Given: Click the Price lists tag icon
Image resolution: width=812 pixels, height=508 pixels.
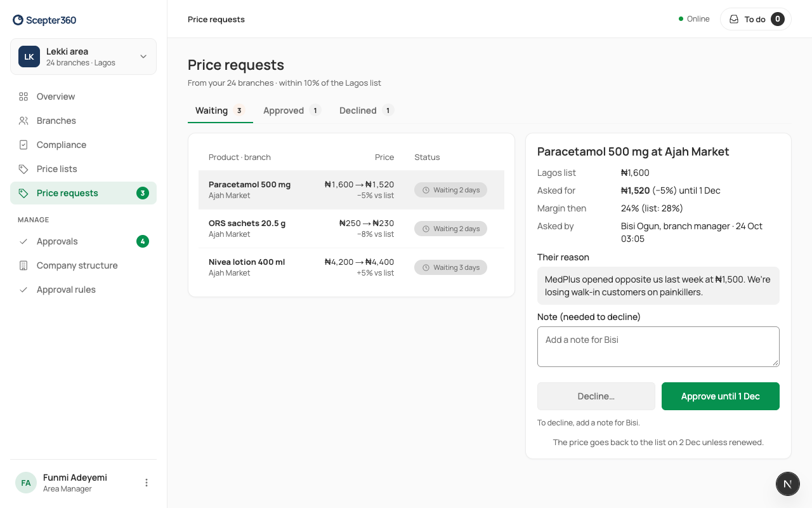Looking at the screenshot, I should pyautogui.click(x=23, y=169).
